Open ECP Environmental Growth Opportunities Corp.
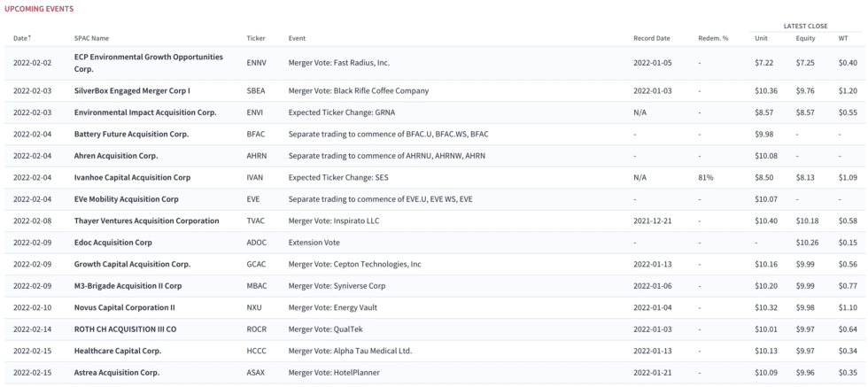The image size is (868, 387). [149, 63]
